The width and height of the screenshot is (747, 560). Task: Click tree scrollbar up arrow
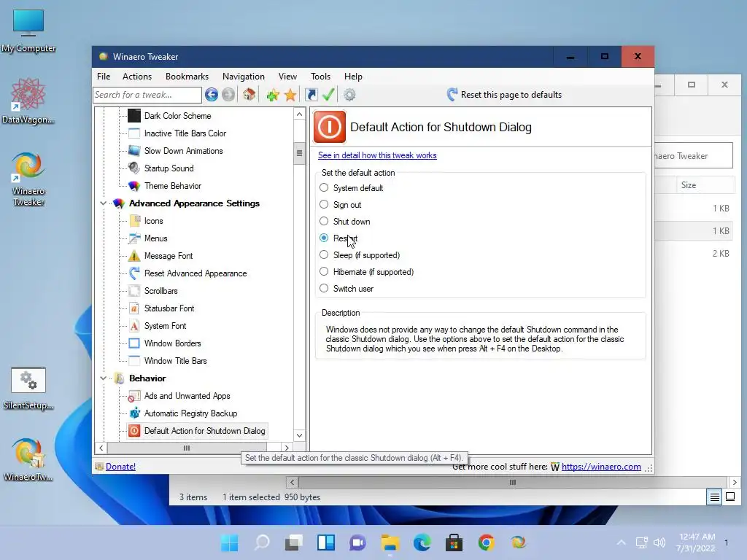pos(299,114)
